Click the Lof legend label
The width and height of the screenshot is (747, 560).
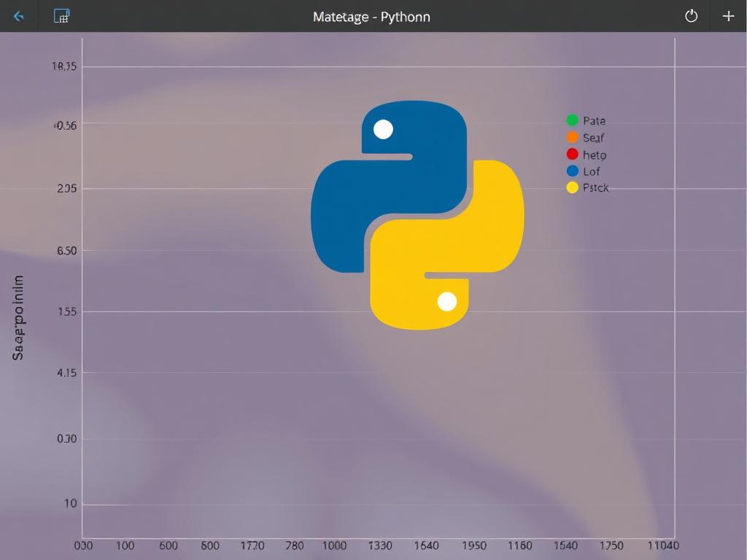[x=591, y=171]
